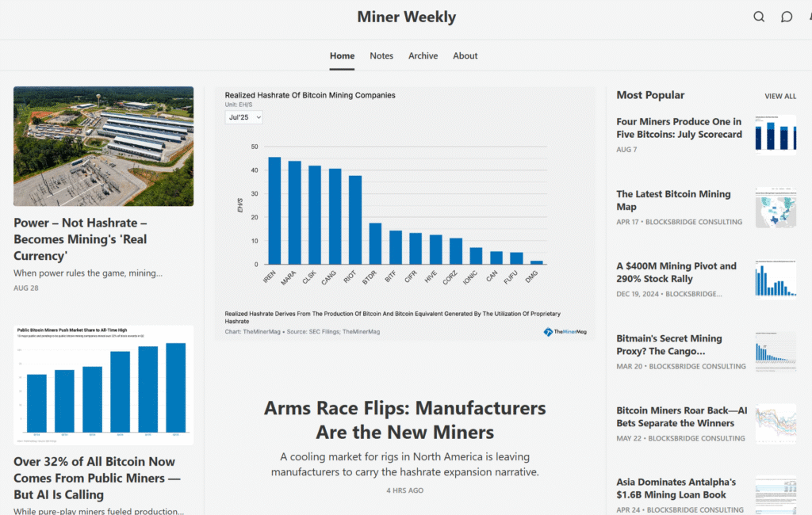The height and width of the screenshot is (515, 812).
Task: Select the CANG bar in chart
Action: click(335, 216)
